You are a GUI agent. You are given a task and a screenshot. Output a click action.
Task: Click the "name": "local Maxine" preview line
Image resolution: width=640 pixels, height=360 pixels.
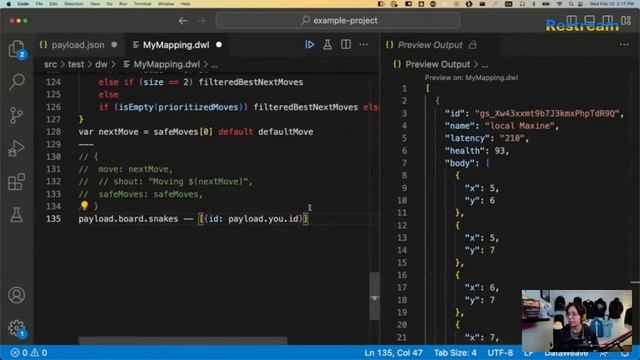(502, 126)
